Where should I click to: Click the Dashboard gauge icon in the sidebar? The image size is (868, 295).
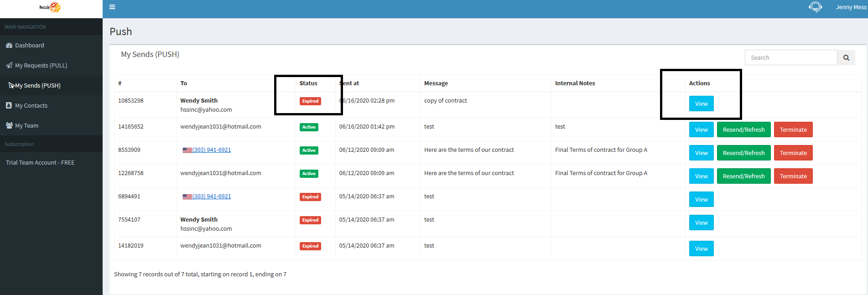9,45
